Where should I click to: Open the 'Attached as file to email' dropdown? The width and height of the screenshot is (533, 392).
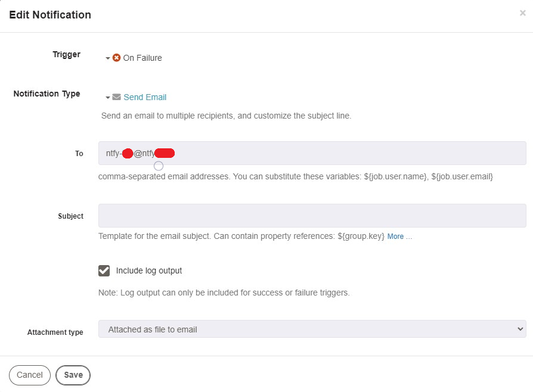pos(311,329)
